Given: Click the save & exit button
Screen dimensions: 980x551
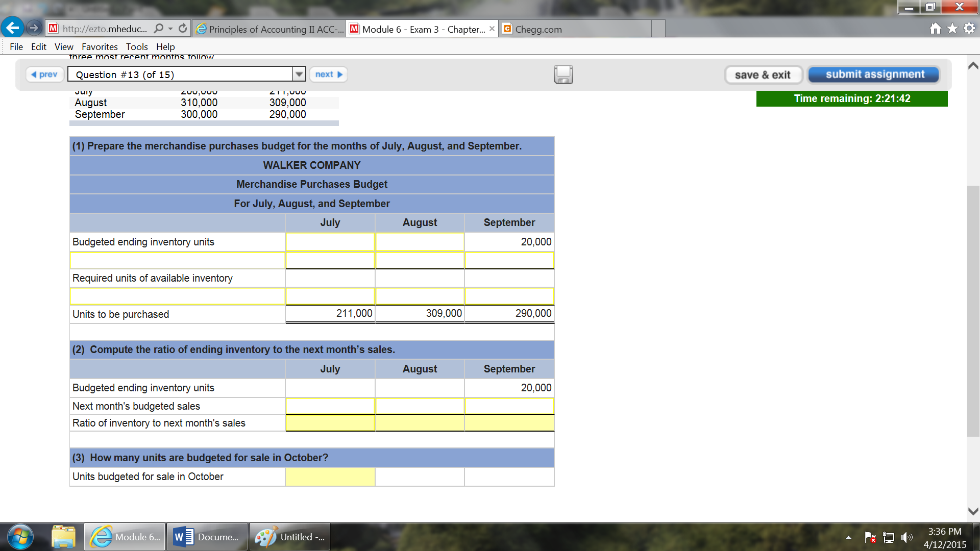Looking at the screenshot, I should point(763,75).
